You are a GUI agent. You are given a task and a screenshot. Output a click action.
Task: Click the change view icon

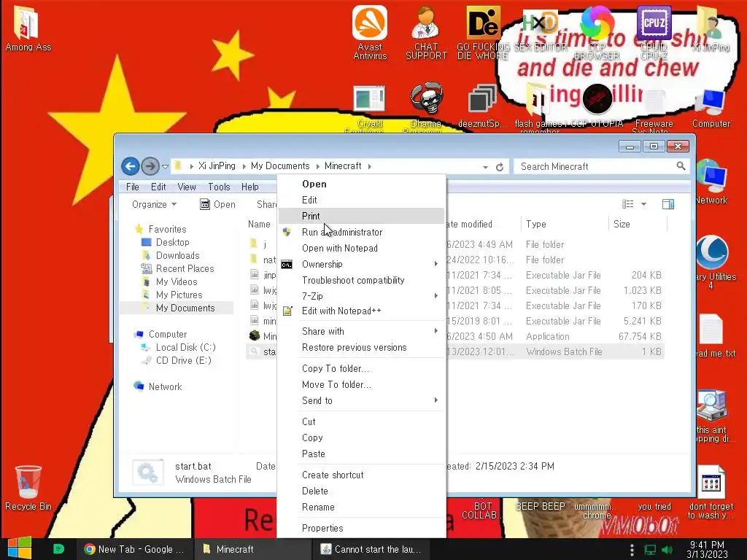628,204
